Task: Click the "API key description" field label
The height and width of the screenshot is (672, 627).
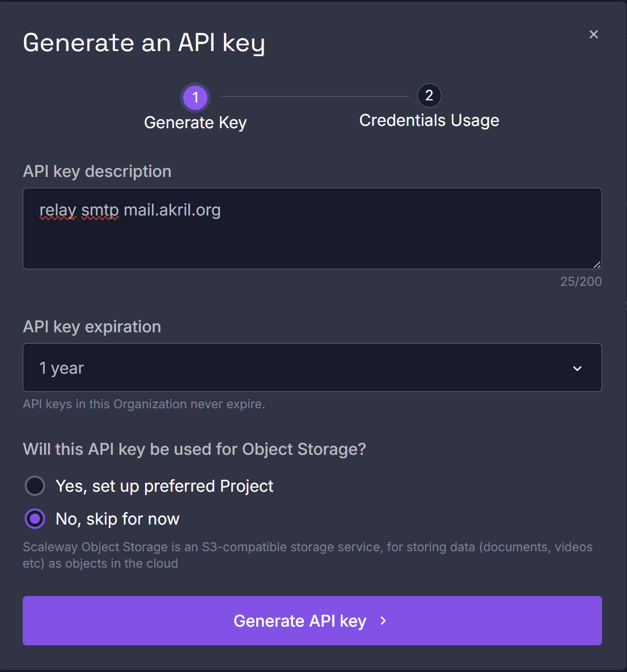Action: (x=97, y=171)
